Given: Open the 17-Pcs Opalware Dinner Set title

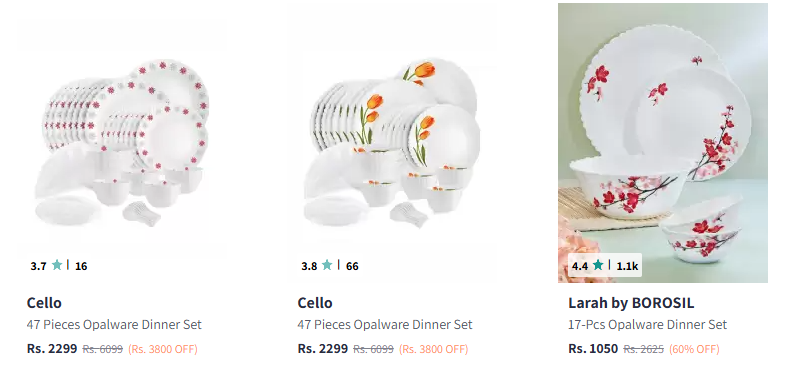Looking at the screenshot, I should click(647, 325).
